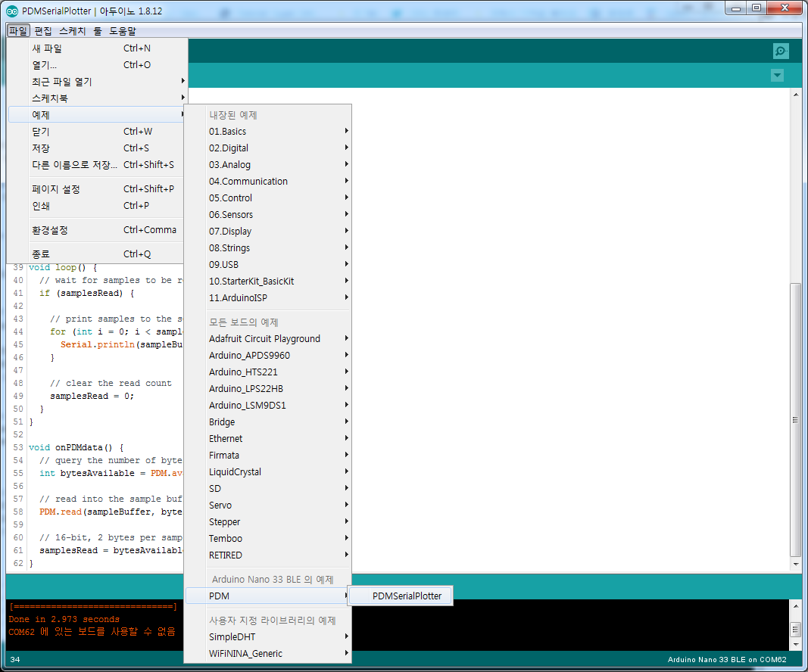Select the 예제 menu entry

(97, 114)
